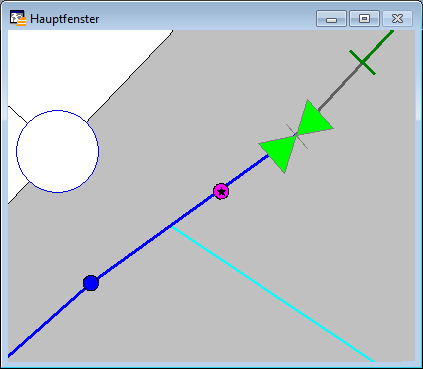Click the blue line below the blue circle node

pos(46,322)
